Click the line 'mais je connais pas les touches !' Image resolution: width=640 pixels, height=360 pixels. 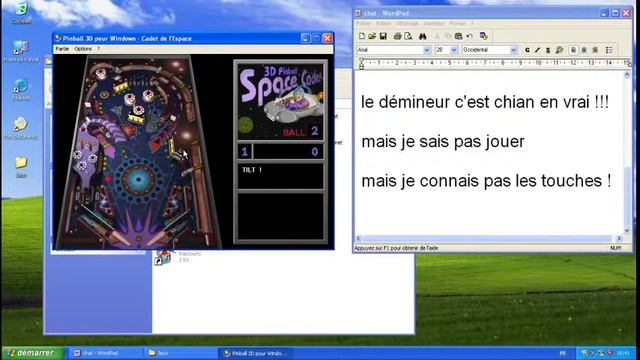pos(486,181)
